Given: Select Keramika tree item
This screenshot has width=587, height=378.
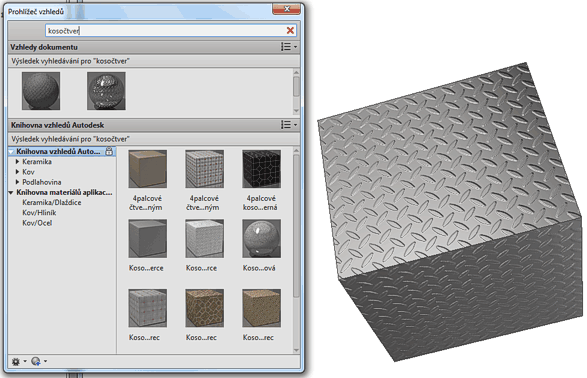Looking at the screenshot, I should [37, 162].
